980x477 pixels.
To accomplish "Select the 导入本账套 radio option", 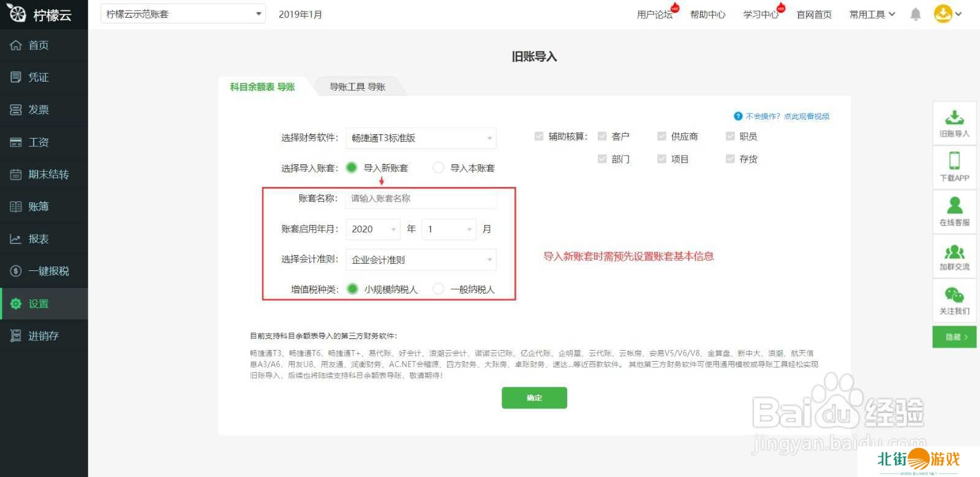I will tap(439, 167).
